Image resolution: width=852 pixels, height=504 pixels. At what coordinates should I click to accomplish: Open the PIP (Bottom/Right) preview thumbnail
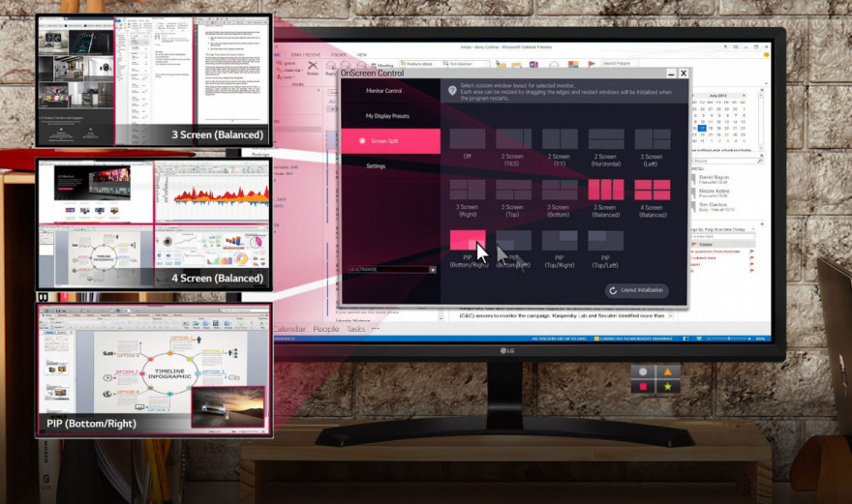coord(154,371)
